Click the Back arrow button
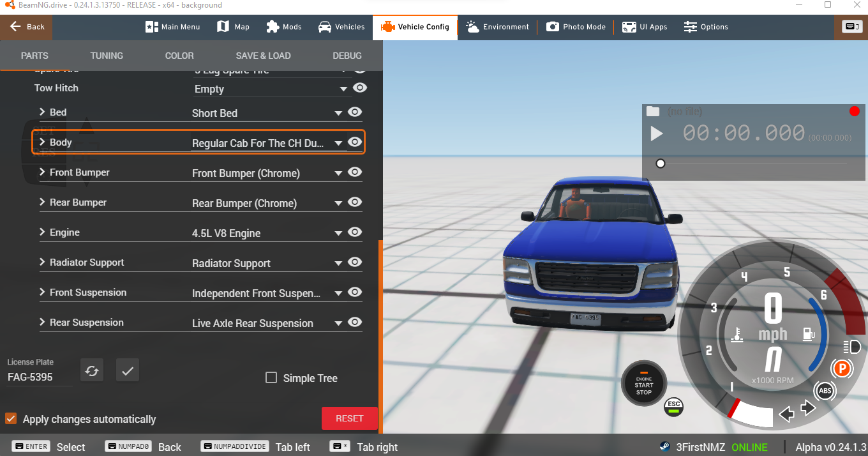868x456 pixels. [x=26, y=27]
